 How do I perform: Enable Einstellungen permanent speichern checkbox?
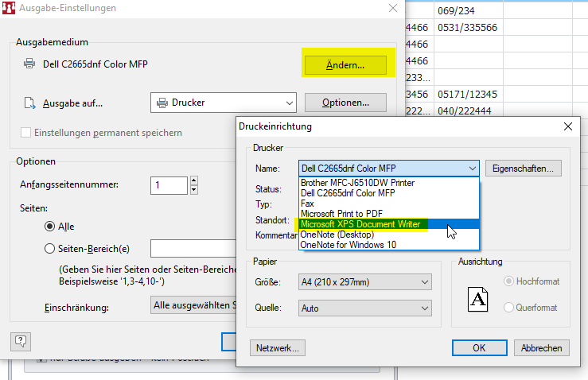tap(26, 133)
